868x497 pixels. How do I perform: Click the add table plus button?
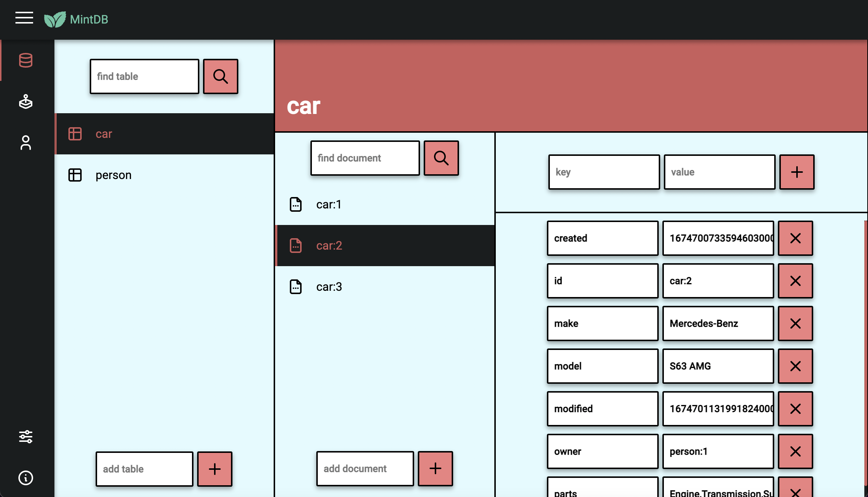tap(215, 469)
